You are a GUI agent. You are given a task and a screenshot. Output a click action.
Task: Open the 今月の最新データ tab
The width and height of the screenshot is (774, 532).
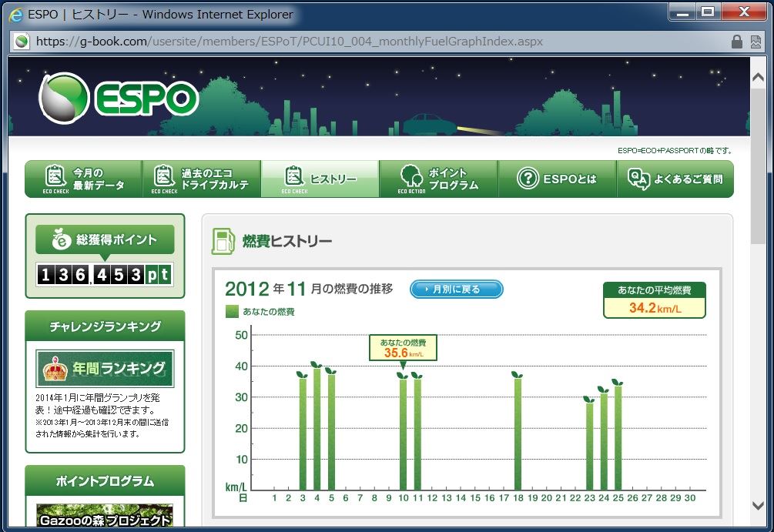point(83,179)
